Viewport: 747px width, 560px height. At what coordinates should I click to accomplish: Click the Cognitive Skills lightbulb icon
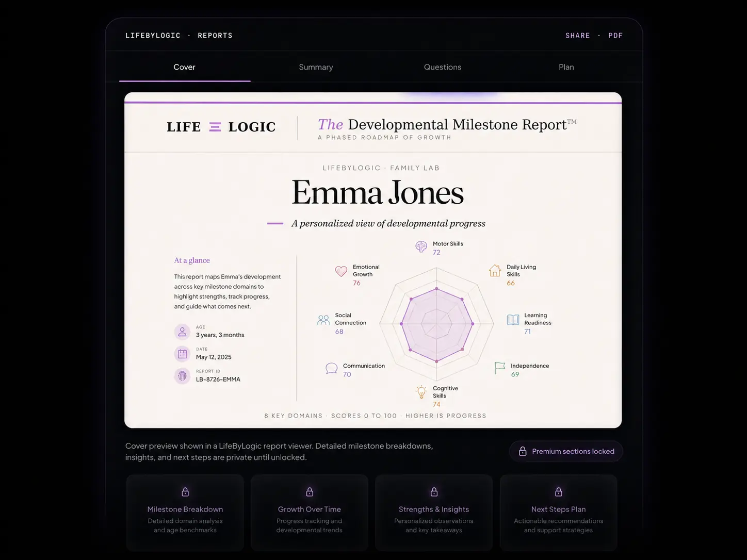421,392
